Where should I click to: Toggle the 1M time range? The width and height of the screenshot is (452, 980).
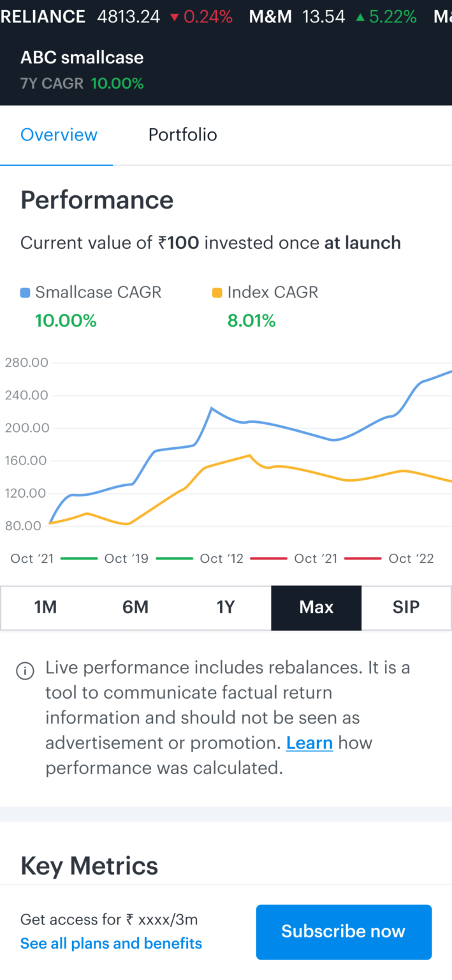click(x=45, y=607)
